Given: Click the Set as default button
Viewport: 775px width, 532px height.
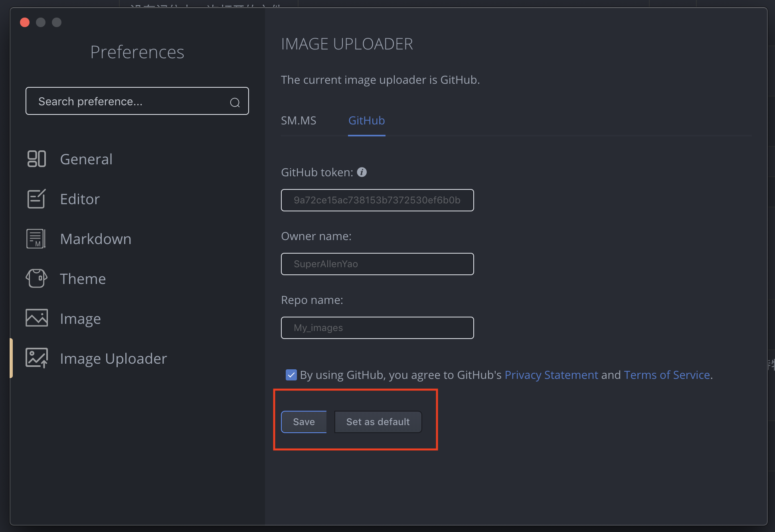Looking at the screenshot, I should coord(378,422).
